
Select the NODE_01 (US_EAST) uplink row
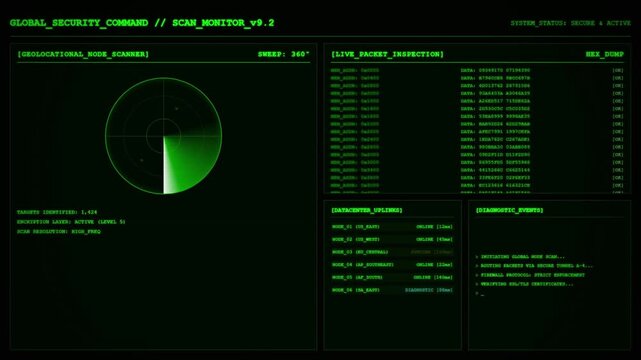pyautogui.click(x=392, y=226)
